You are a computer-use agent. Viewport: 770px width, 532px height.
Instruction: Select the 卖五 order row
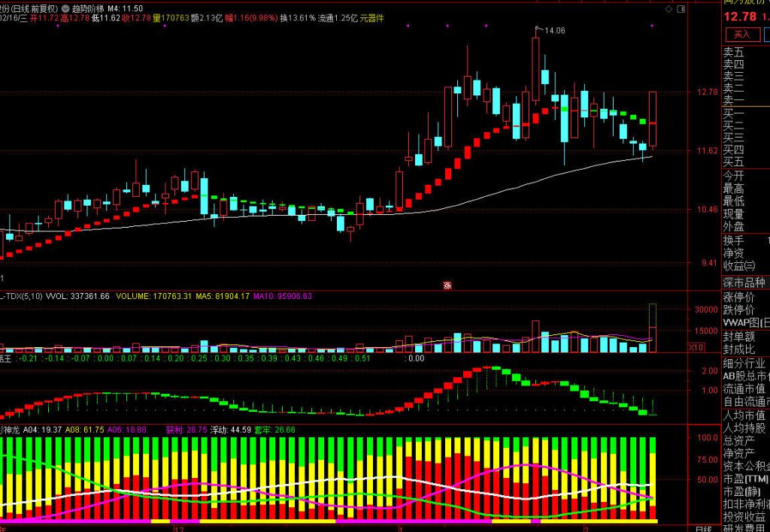pyautogui.click(x=734, y=53)
